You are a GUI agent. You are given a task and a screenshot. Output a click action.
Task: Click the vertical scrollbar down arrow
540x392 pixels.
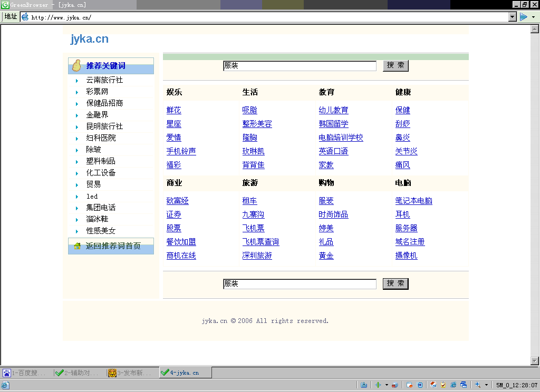pos(535,361)
